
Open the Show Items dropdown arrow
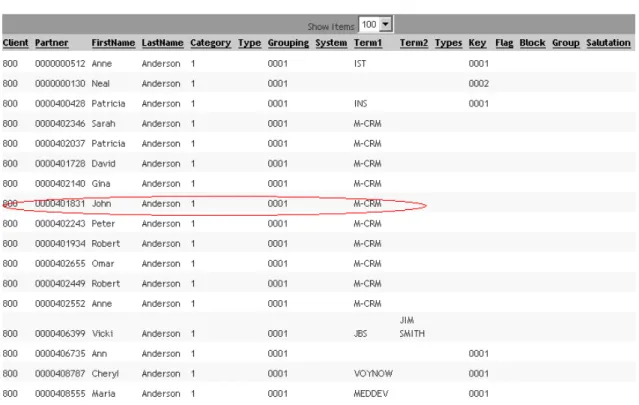point(385,24)
